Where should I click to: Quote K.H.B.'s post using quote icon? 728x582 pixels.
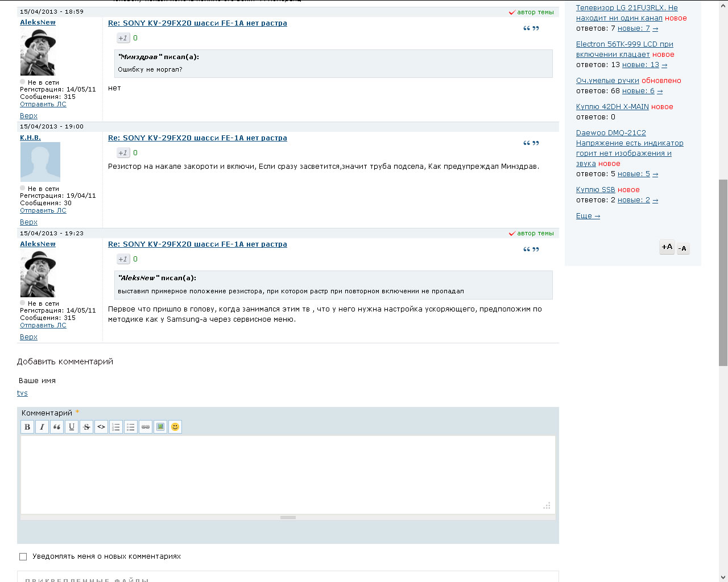pyautogui.click(x=531, y=143)
